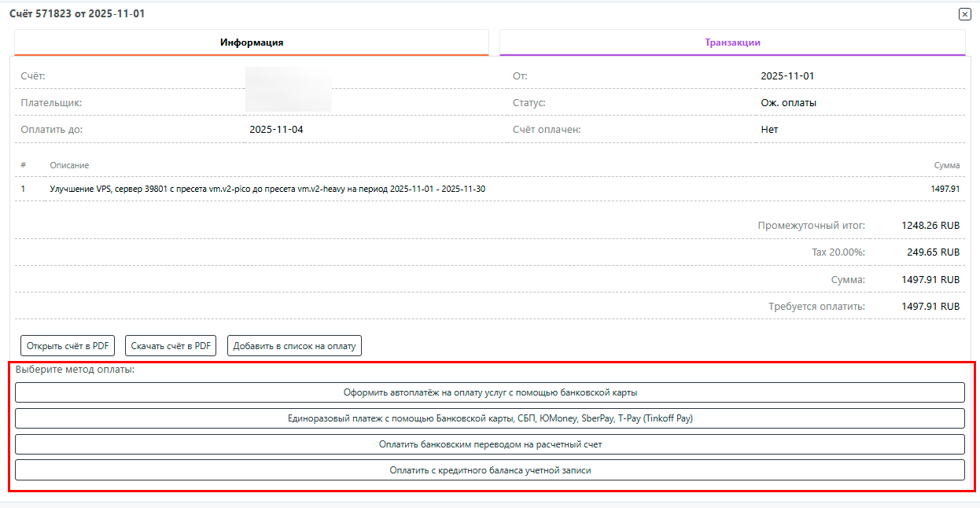Pay by bank transfer to settlement account

(x=489, y=444)
